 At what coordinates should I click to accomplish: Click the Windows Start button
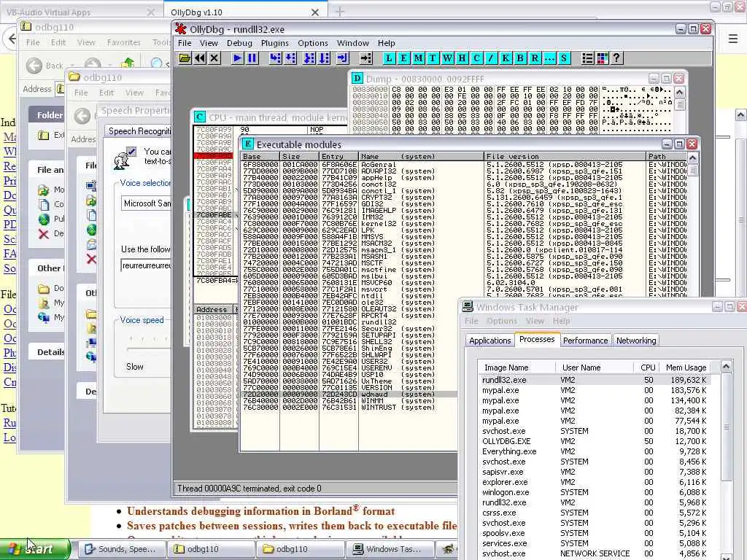(x=34, y=549)
